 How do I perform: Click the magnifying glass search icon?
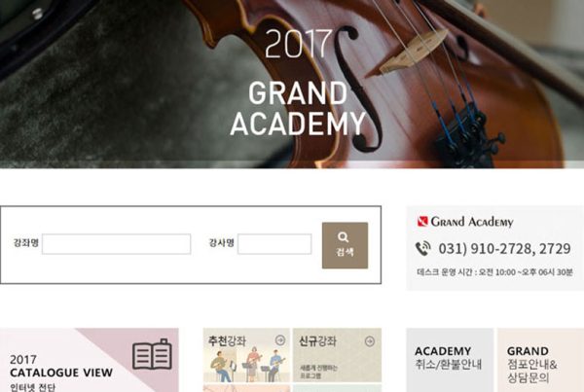343,237
